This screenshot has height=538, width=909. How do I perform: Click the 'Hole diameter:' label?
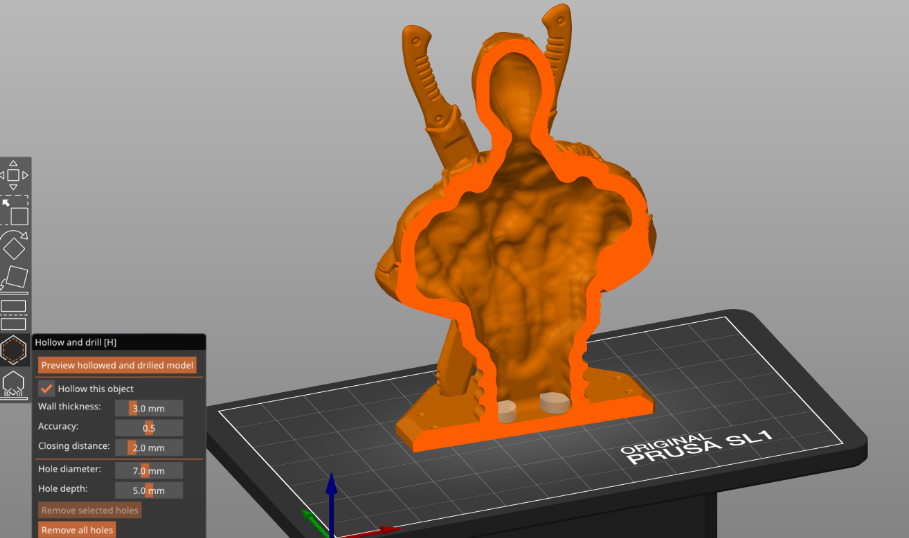(70, 469)
